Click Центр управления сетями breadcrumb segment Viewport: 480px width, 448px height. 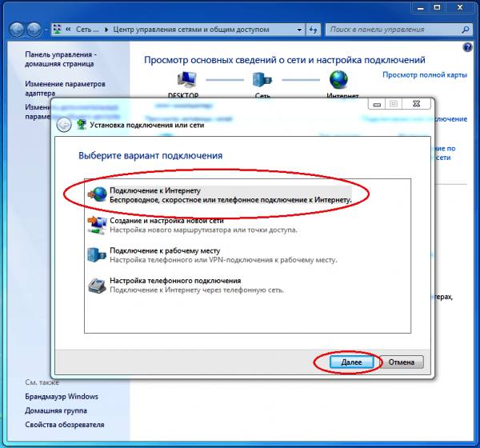click(191, 30)
